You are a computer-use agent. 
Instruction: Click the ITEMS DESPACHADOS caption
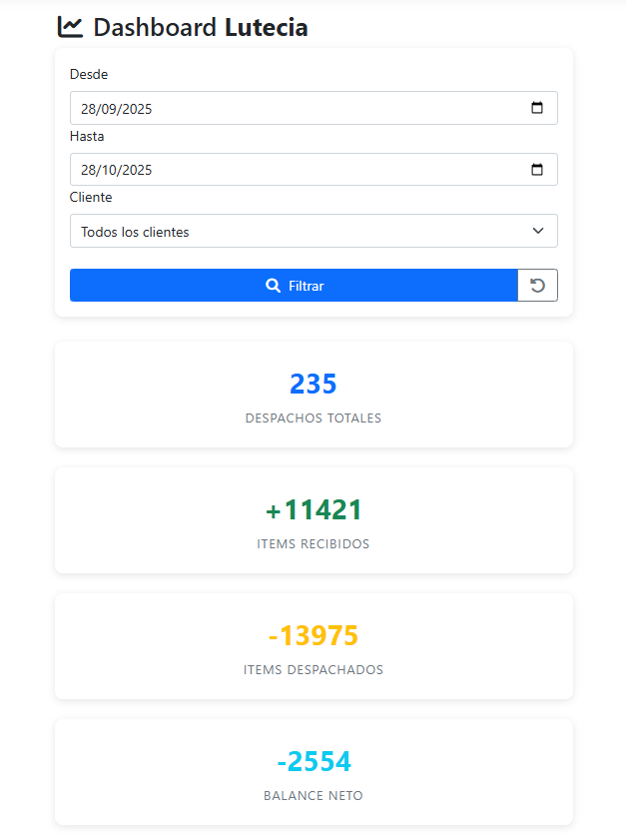coord(313,669)
